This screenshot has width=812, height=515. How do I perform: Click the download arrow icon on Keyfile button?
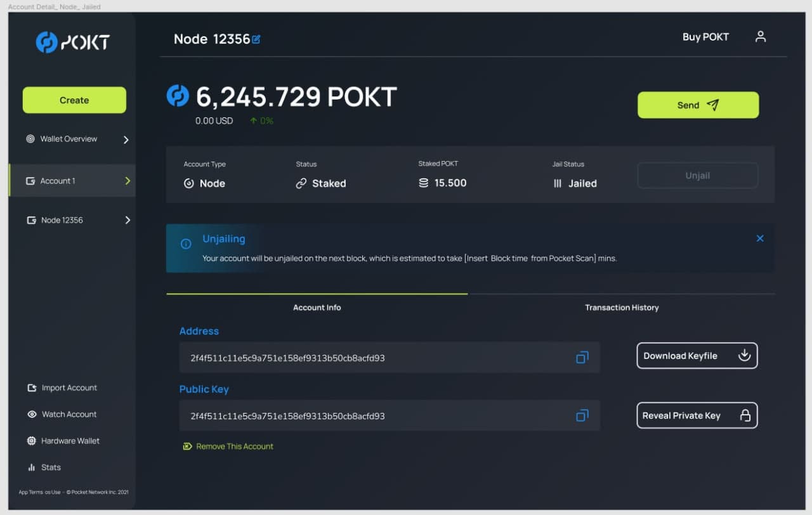click(x=745, y=355)
